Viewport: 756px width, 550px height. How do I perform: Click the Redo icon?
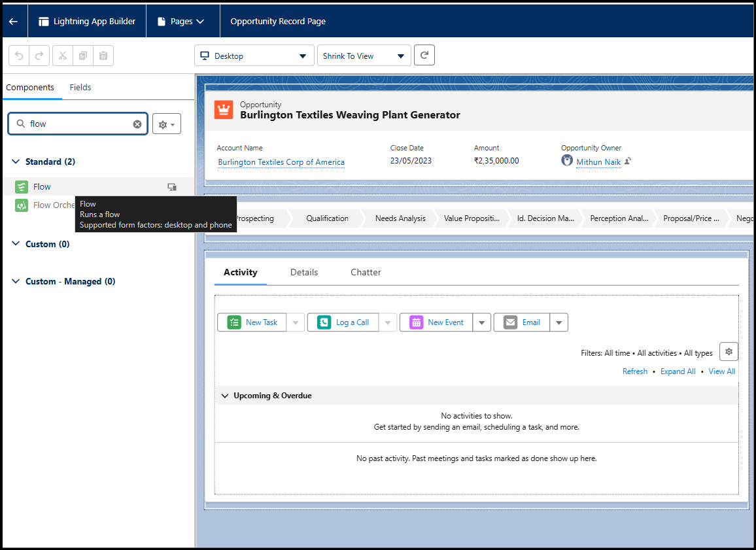(x=39, y=56)
